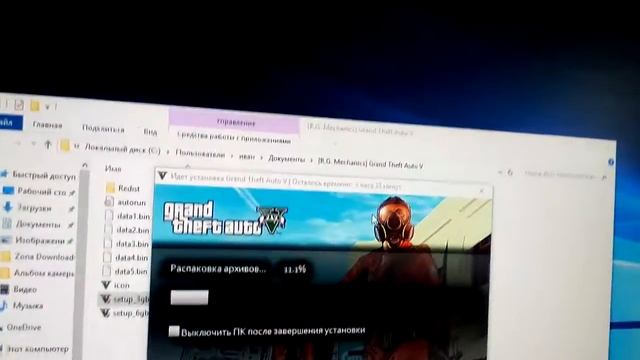This screenshot has height=360, width=640.
Task: Select Zona Downloads folder in navigation pane
Action: click(x=44, y=257)
